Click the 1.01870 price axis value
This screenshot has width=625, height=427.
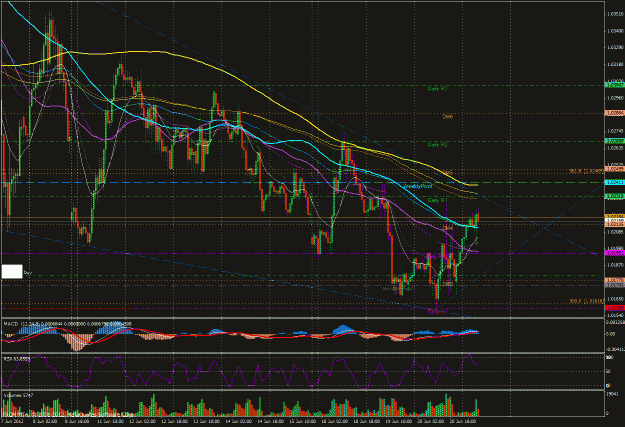pos(615,265)
